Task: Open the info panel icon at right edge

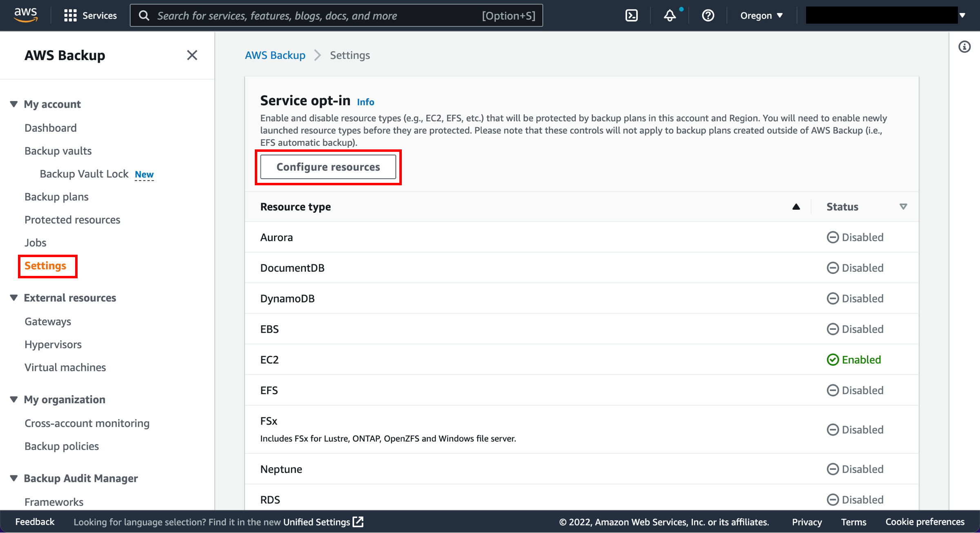Action: 964,47
